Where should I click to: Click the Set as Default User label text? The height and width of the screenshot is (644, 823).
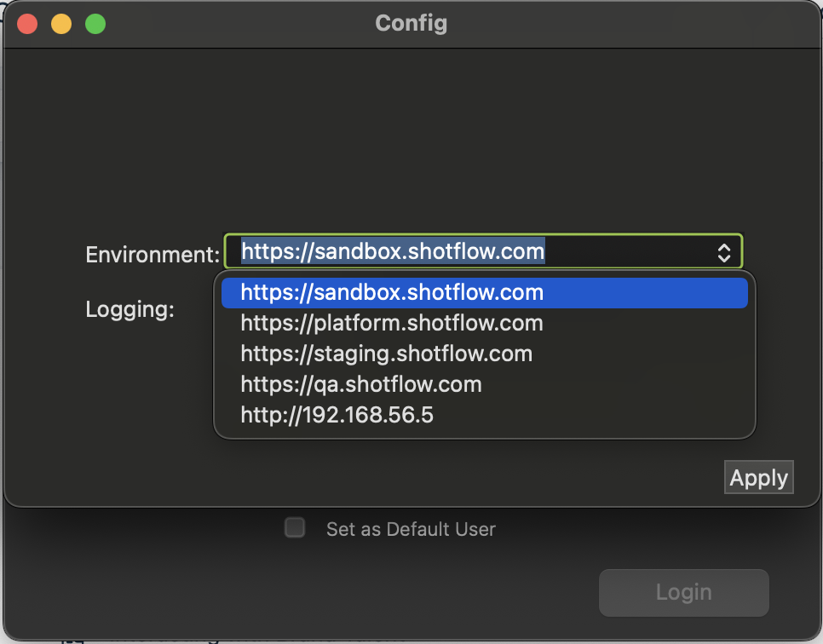coord(411,529)
